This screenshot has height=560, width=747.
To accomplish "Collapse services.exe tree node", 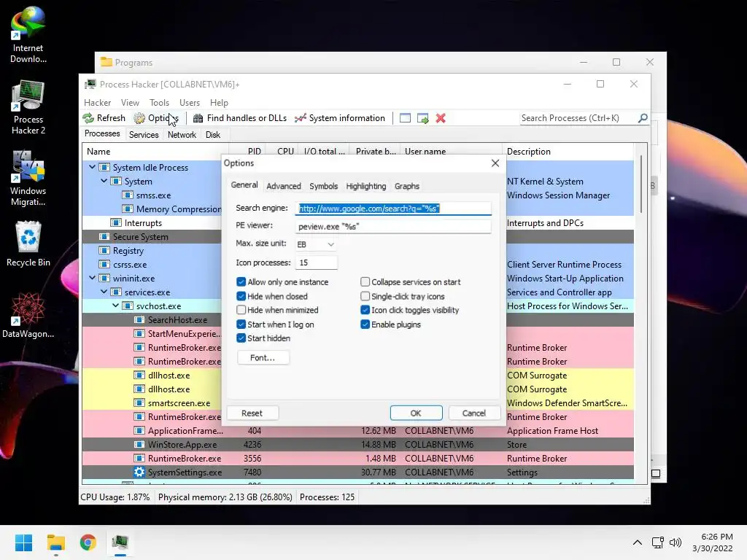I will click(104, 292).
